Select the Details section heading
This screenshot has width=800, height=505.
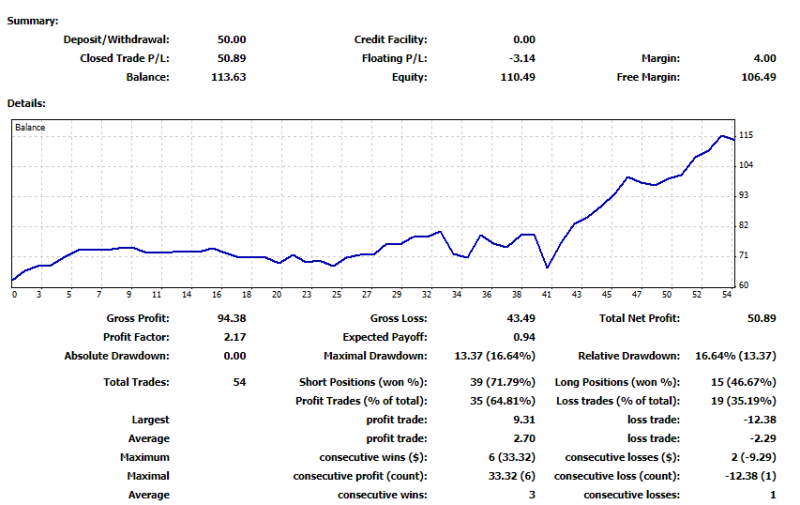[x=27, y=103]
